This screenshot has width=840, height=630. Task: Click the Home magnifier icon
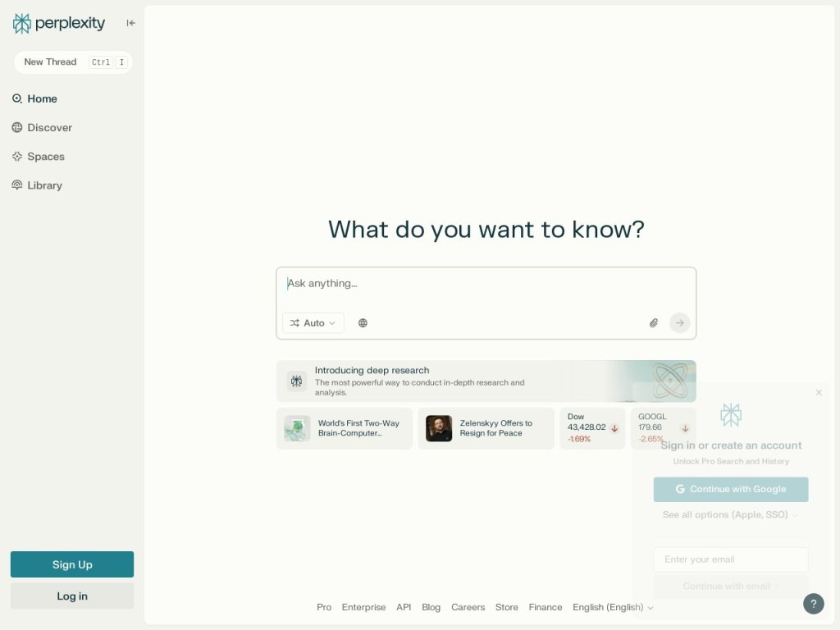[17, 98]
